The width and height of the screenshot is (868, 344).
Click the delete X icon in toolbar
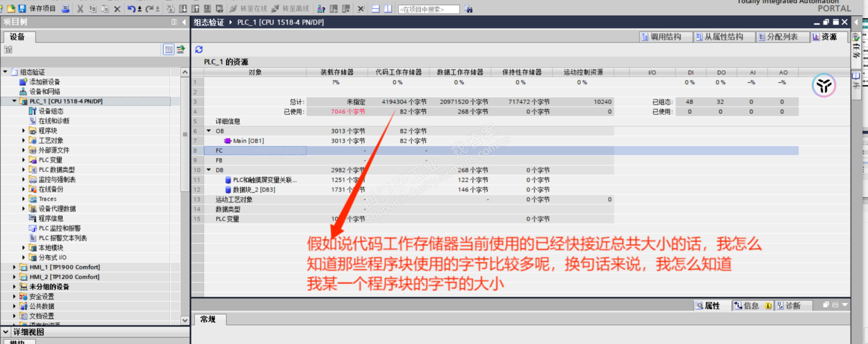coord(117,8)
